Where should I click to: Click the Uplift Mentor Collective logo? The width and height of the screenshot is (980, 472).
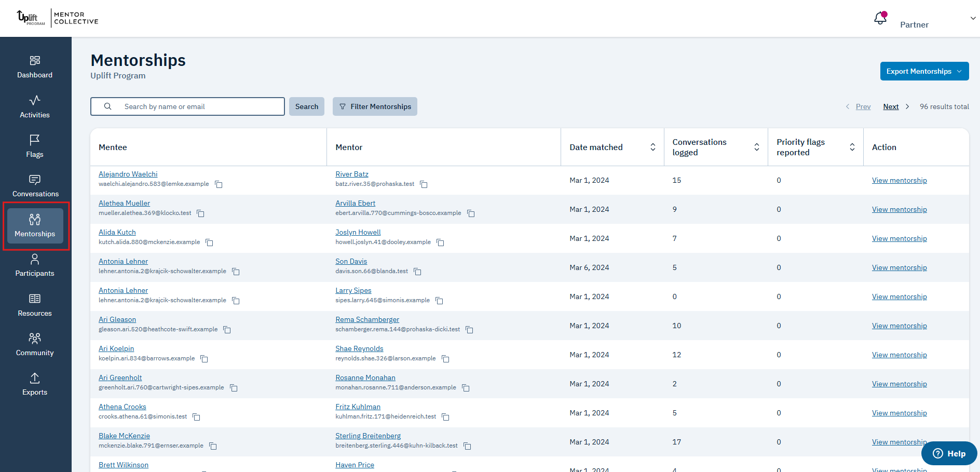57,18
